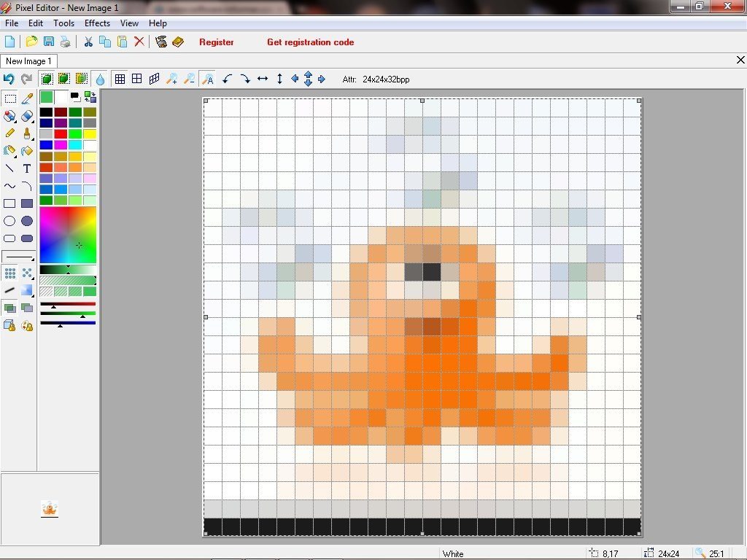This screenshot has width=747, height=560.
Task: Select the Flood Fill bucket tool
Action: coord(27,151)
